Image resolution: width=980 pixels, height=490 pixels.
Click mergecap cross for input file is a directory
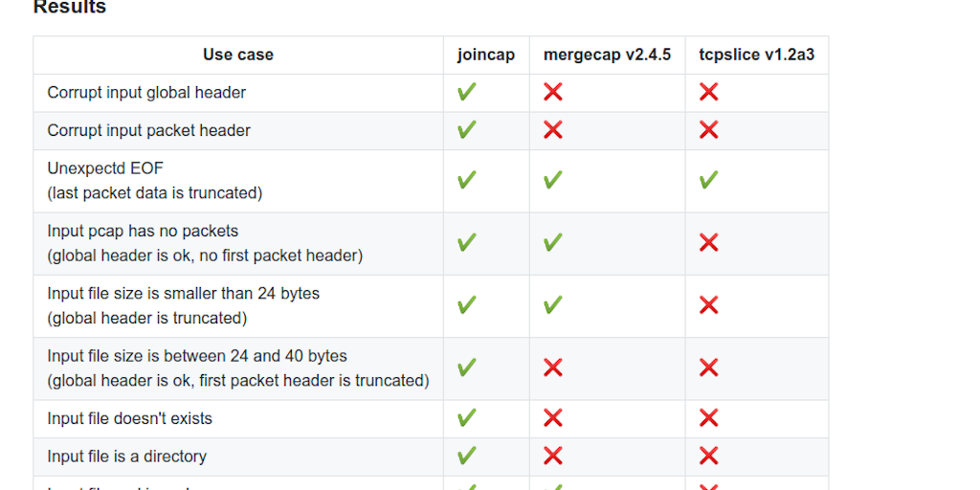(552, 456)
